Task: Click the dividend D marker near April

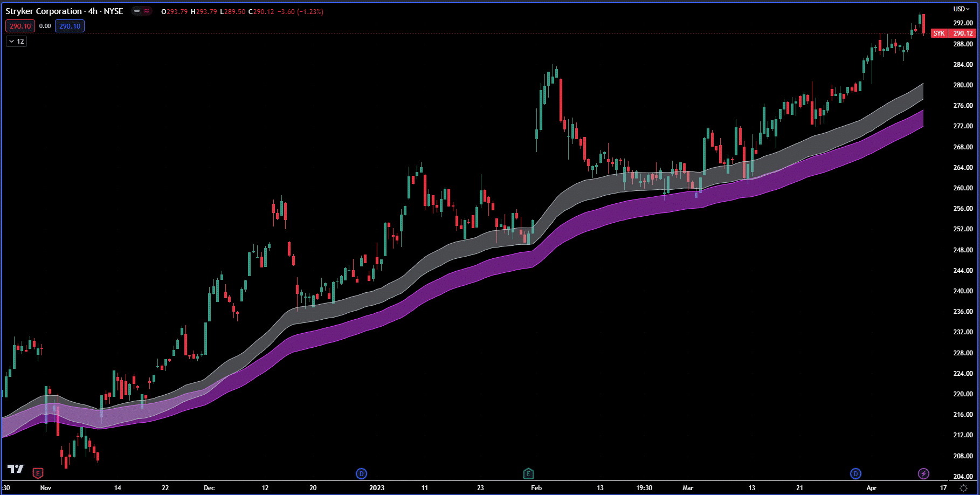Action: [856, 473]
